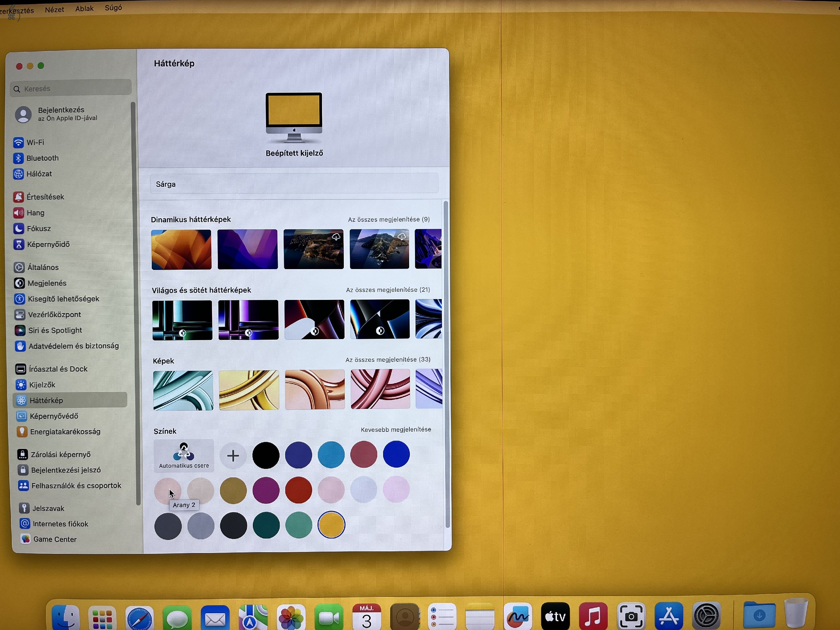840x630 pixels.
Task: Choose the first green dark wallpaper thumbnail
Action: click(182, 320)
